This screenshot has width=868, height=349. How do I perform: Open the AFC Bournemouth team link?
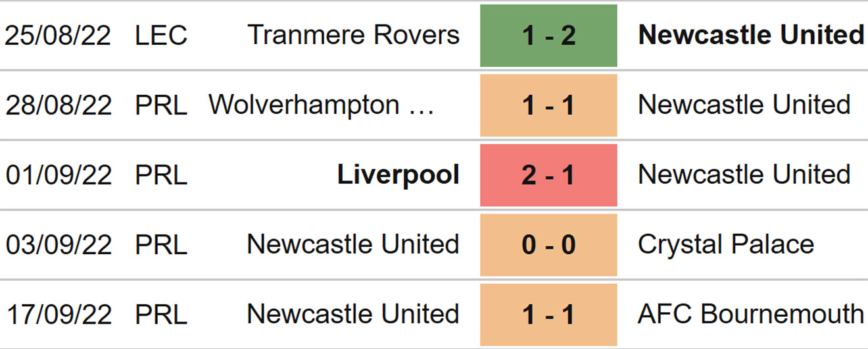(750, 315)
